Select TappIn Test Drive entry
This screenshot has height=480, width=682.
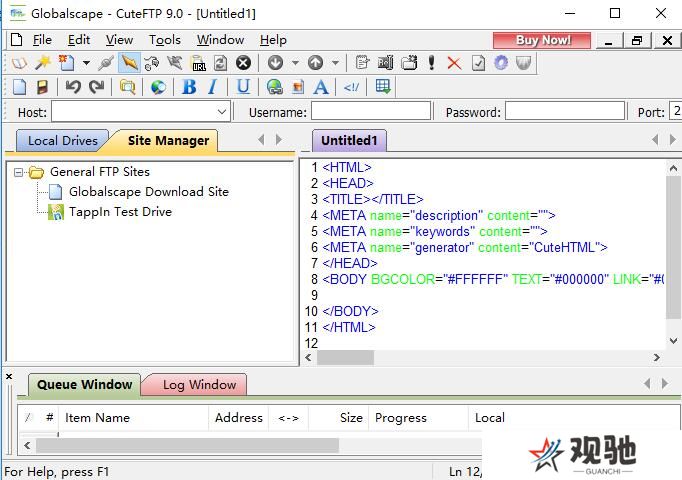(120, 212)
